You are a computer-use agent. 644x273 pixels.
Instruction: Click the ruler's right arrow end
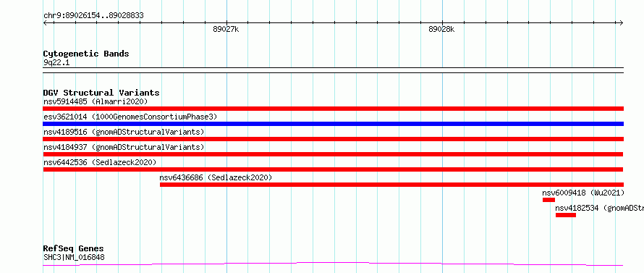coord(622,22)
